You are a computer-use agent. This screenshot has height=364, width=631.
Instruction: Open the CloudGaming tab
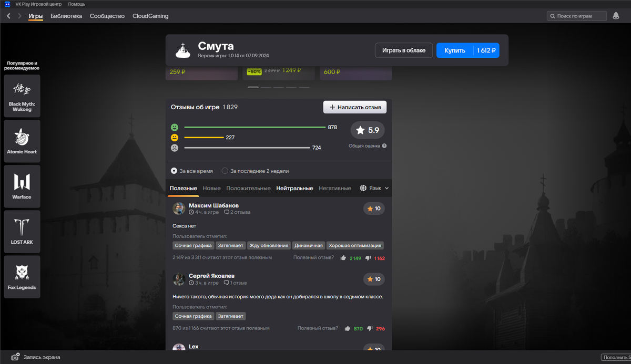coord(150,16)
